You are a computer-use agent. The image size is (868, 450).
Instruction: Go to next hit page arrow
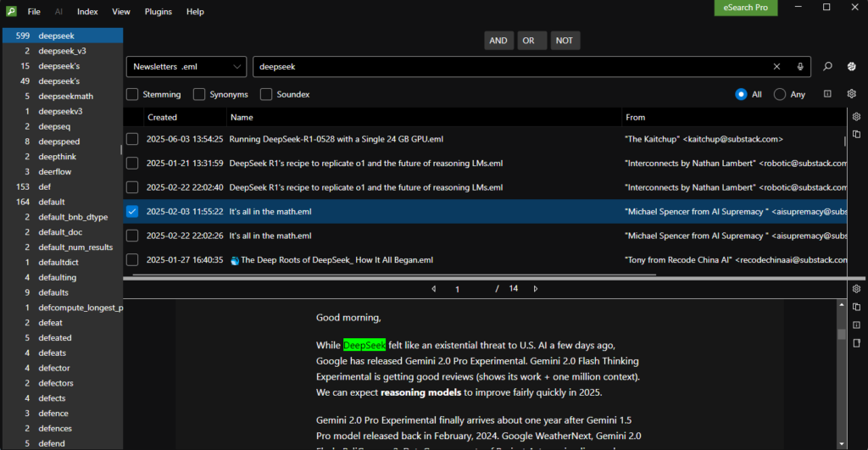[536, 289]
